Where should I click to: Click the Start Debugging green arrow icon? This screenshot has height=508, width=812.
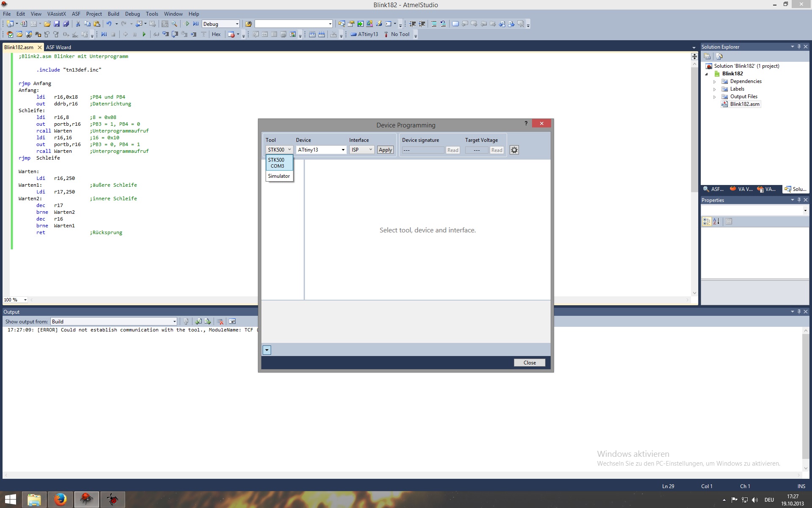[x=187, y=24]
